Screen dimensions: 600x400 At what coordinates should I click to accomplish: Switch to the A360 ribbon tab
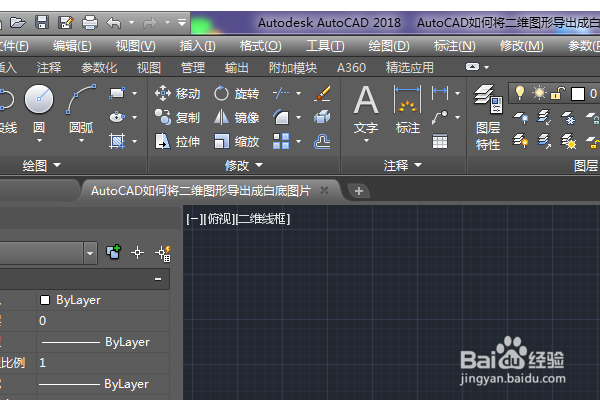point(351,68)
